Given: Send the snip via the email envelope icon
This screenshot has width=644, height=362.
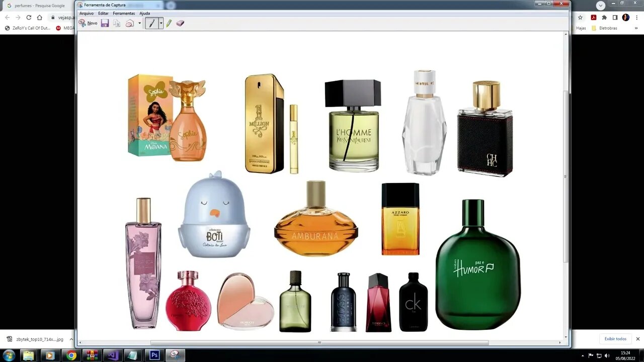Looking at the screenshot, I should pos(130,23).
